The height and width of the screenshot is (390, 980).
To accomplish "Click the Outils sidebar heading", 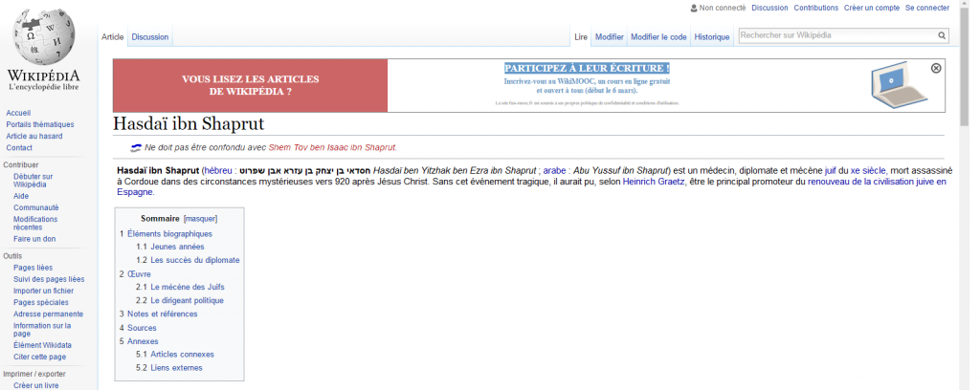I will (x=12, y=256).
